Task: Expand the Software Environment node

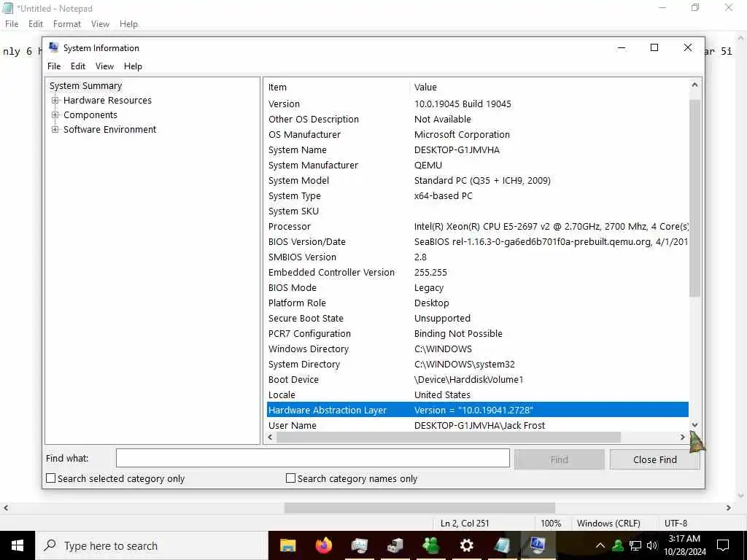Action: pyautogui.click(x=55, y=130)
